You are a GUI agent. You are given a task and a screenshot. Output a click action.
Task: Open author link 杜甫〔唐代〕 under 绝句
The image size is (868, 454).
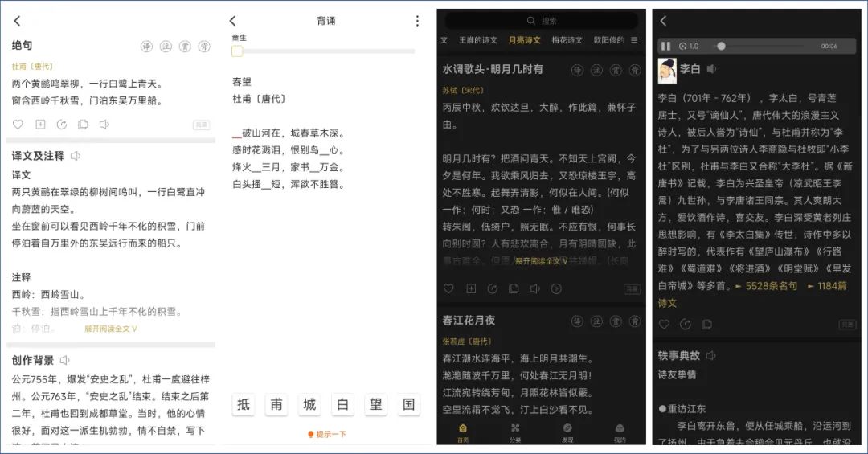coord(33,67)
